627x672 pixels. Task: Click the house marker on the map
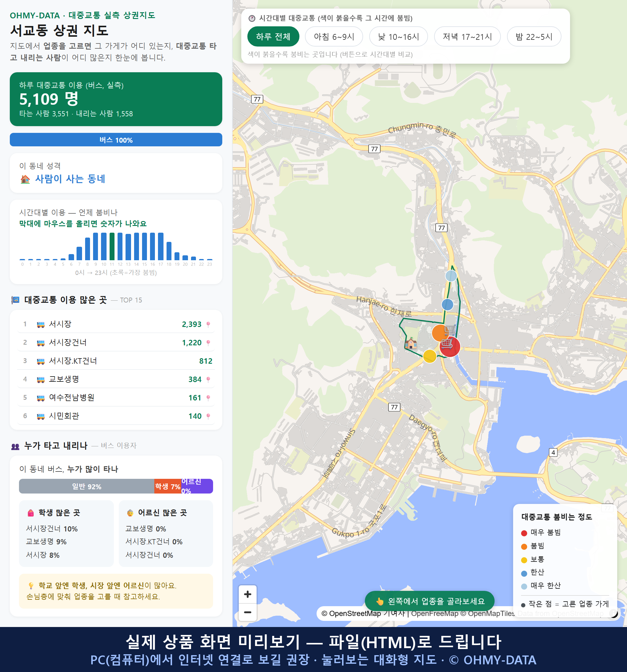pyautogui.click(x=411, y=343)
